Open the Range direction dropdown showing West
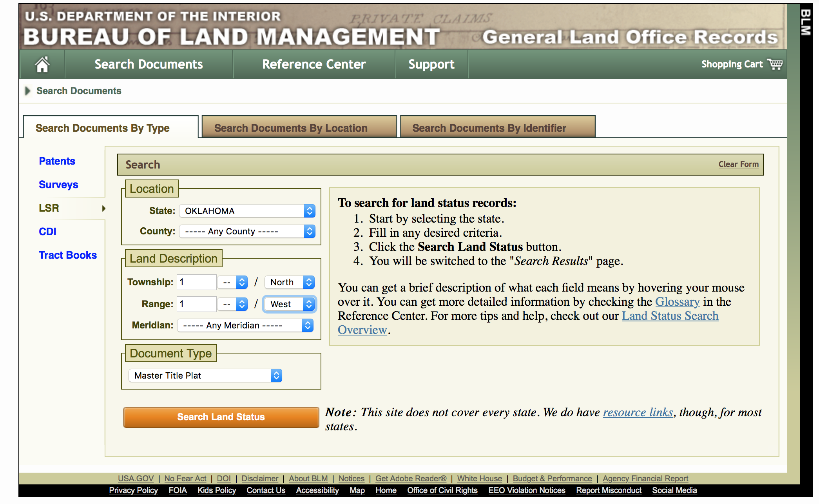This screenshot has height=504, width=819. 290,304
